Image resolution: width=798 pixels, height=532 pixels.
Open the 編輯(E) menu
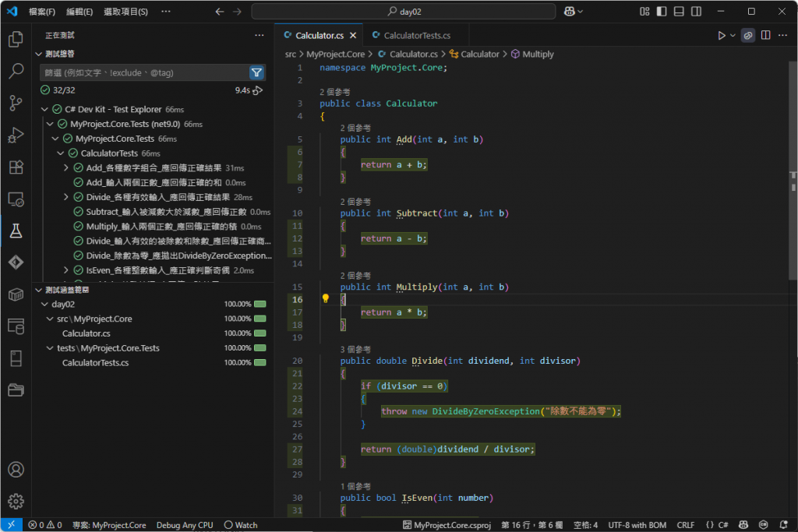79,12
